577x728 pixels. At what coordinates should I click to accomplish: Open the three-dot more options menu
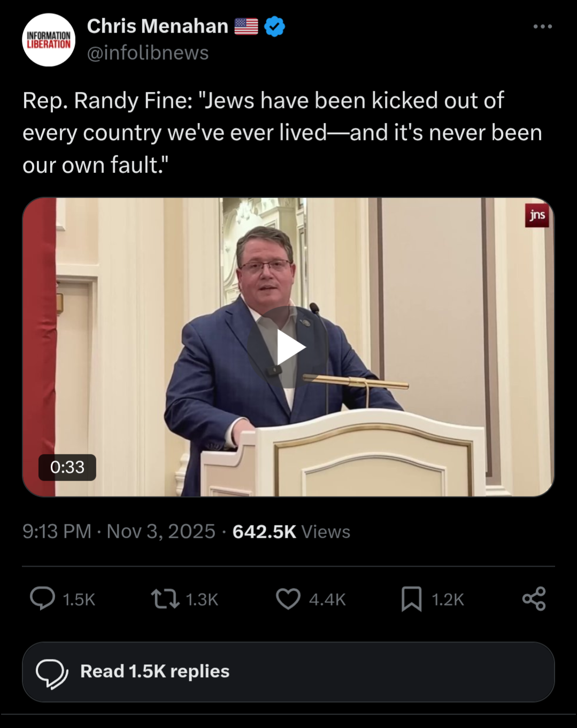coord(542,26)
